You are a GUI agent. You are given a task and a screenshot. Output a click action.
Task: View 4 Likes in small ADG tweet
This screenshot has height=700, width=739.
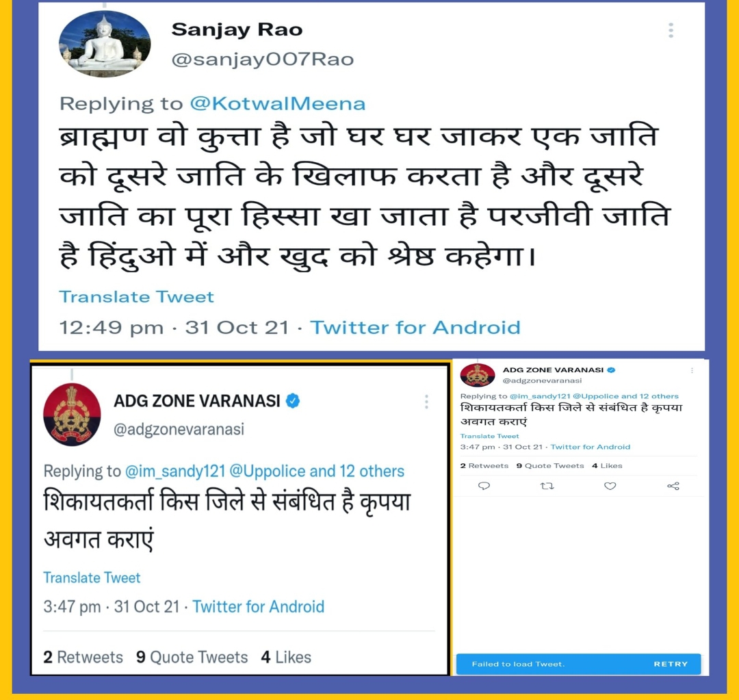click(x=607, y=466)
